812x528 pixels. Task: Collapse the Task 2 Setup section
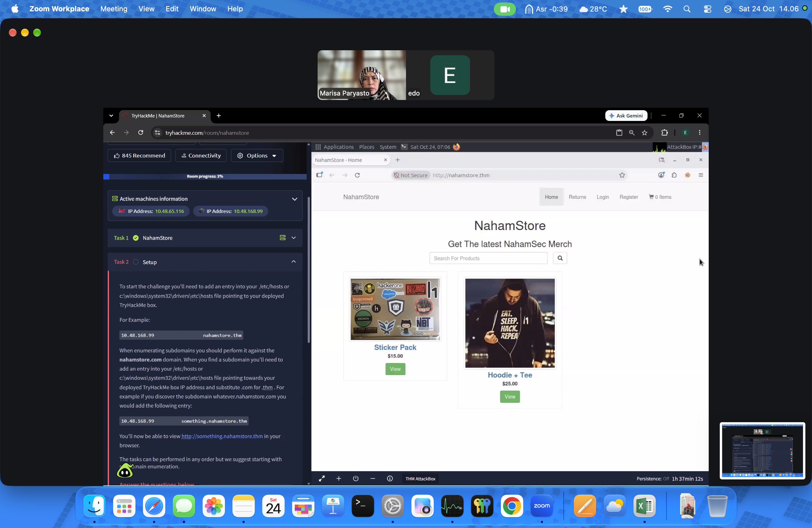click(x=294, y=262)
